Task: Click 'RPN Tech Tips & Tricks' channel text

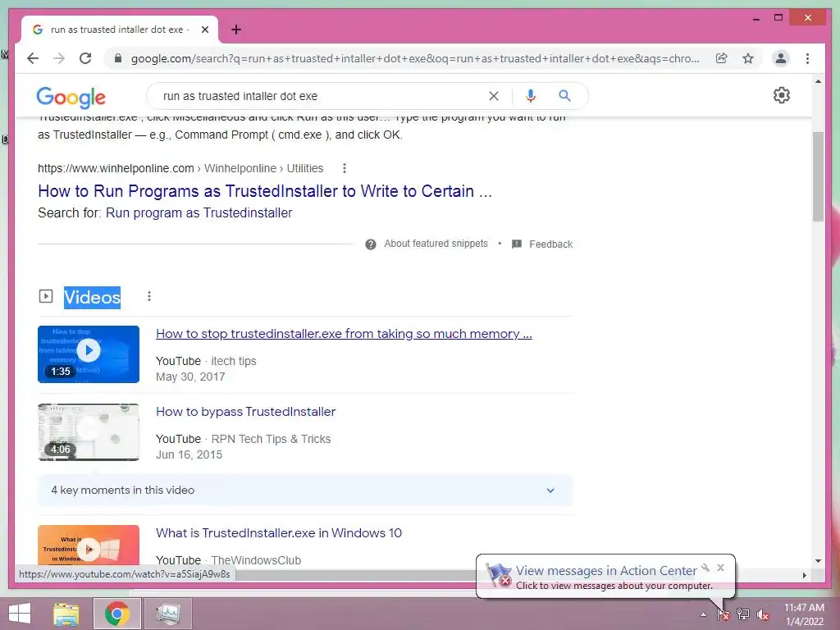Action: tap(271, 440)
